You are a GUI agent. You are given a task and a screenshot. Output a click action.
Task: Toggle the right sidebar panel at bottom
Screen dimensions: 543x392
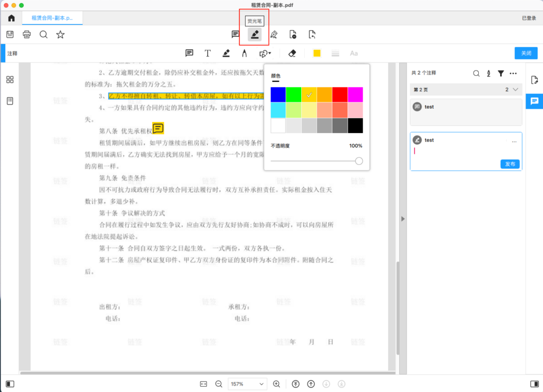(x=533, y=384)
